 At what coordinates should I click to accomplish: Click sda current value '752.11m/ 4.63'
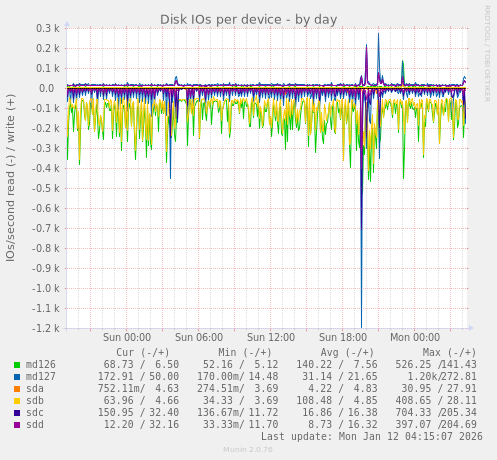138,389
